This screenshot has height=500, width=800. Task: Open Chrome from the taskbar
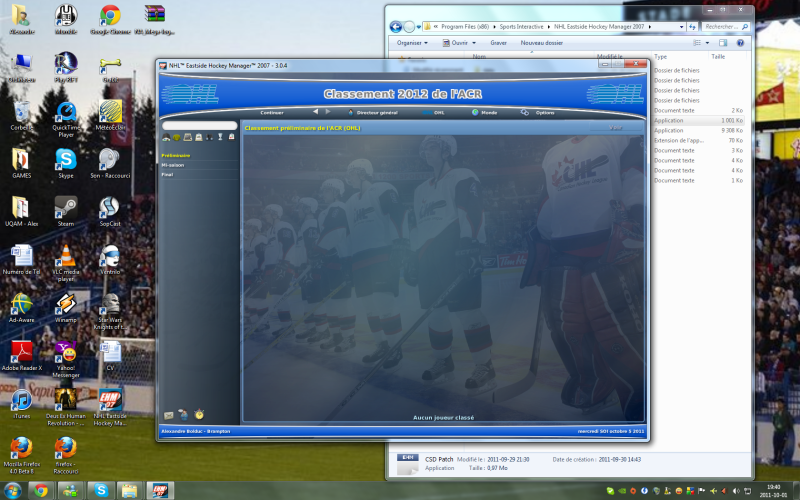point(41,491)
